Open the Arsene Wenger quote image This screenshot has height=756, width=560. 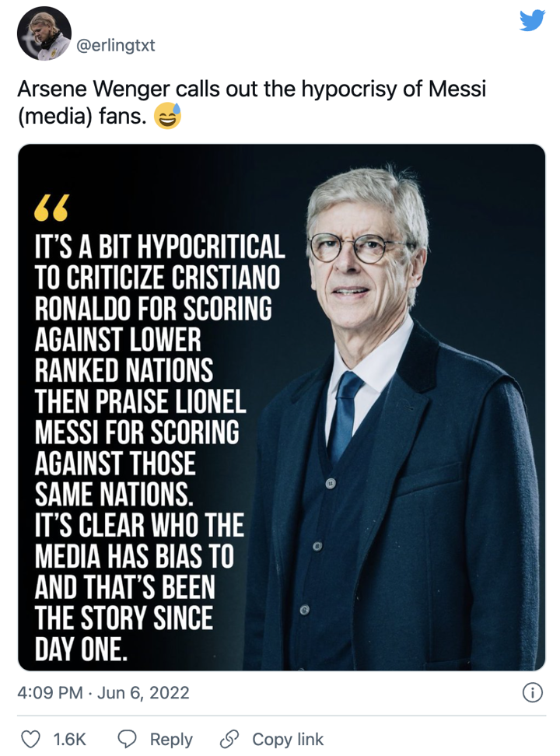coord(282,407)
